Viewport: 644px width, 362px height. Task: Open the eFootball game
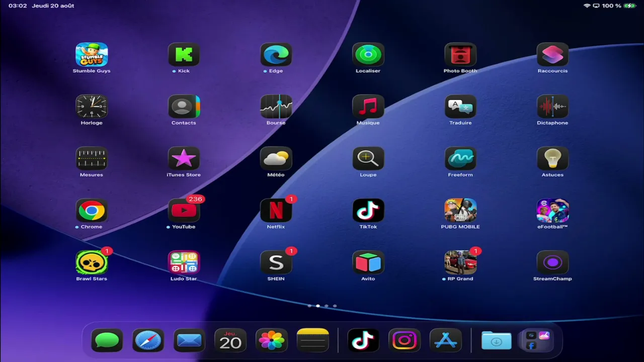552,211
